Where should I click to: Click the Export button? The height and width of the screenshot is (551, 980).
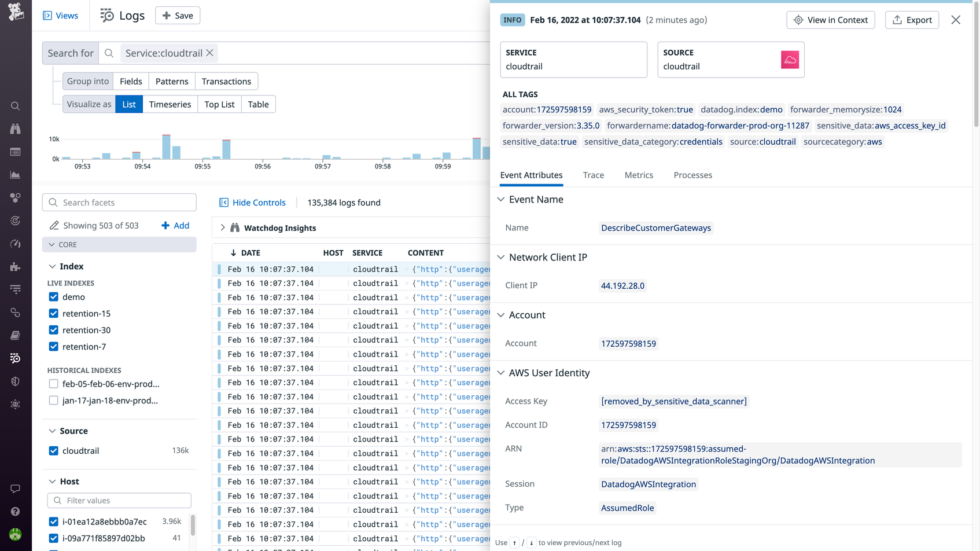click(x=912, y=20)
